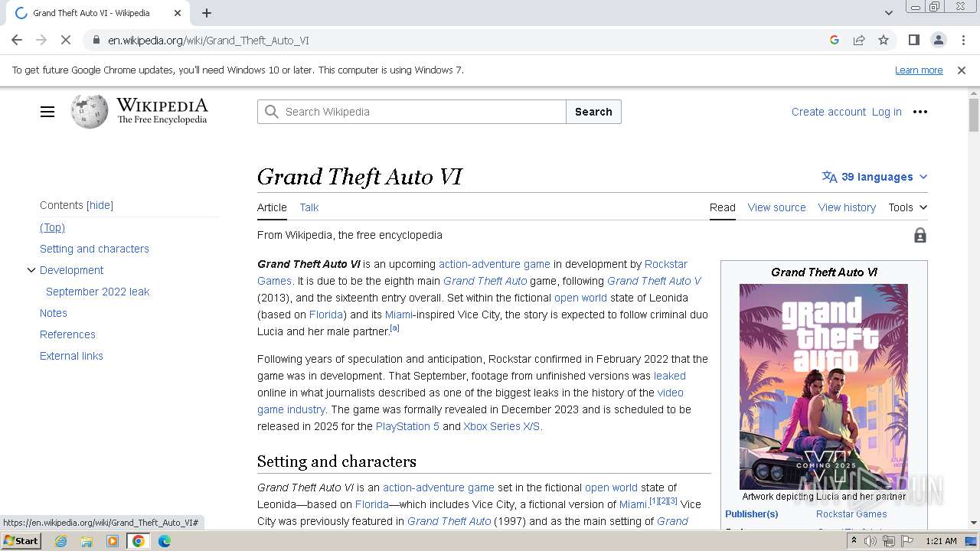Click the browser address bar URL

point(208,40)
